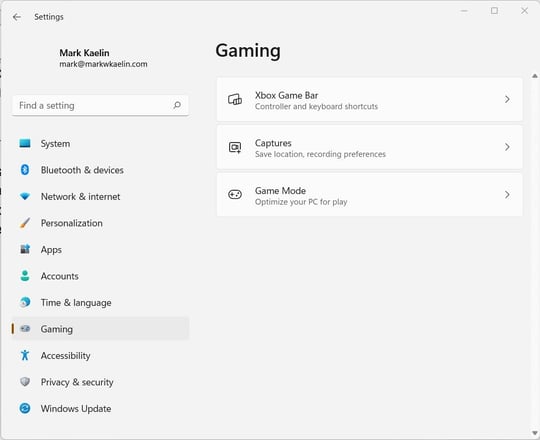
Task: Click the Gaming controller icon in sidebar
Action: pyautogui.click(x=25, y=329)
